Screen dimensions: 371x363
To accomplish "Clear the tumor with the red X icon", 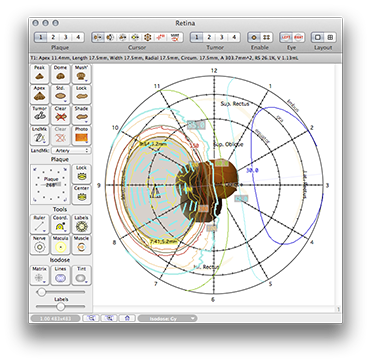I will [x=61, y=115].
